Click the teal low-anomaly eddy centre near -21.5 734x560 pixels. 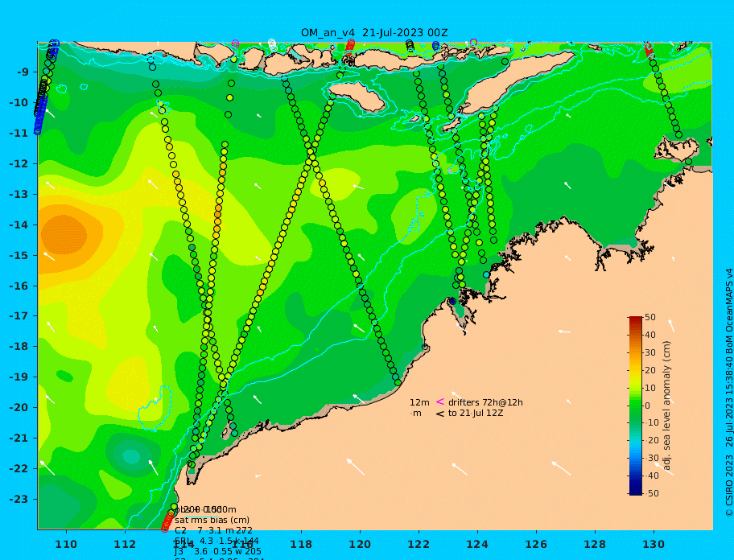[x=131, y=456]
